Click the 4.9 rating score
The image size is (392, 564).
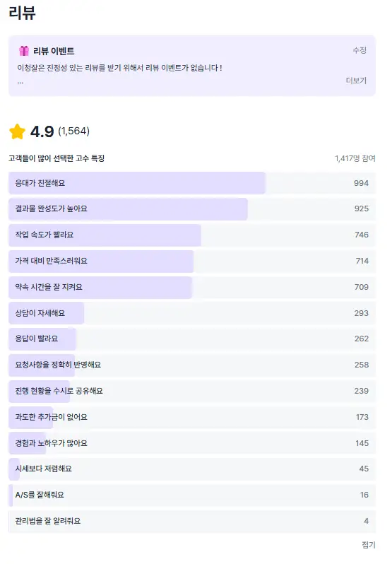(x=42, y=131)
